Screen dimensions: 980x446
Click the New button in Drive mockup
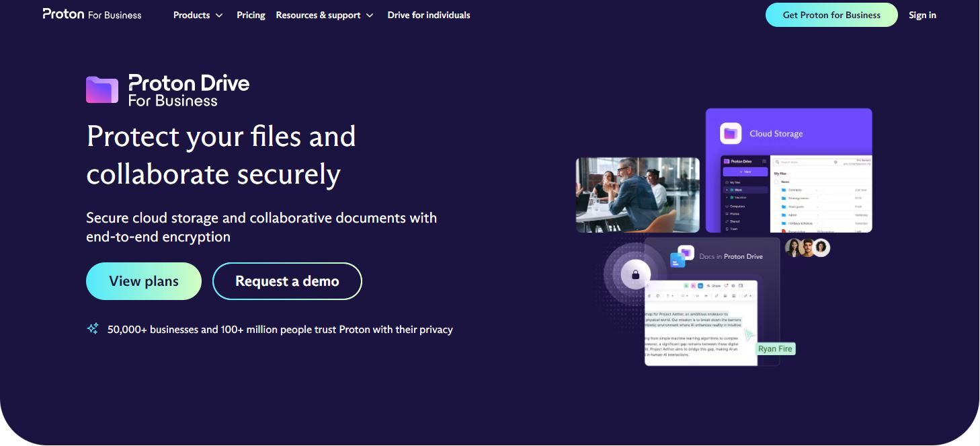[745, 172]
